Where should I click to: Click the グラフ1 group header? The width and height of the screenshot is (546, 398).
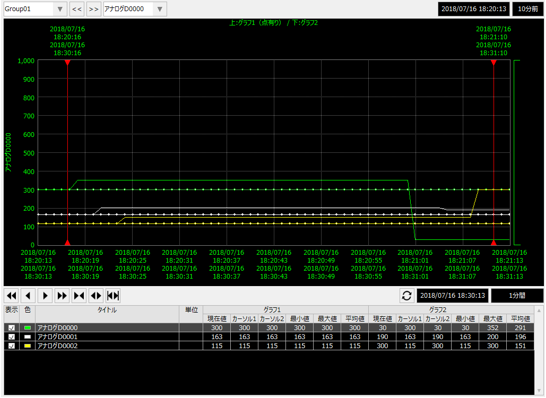286,310
